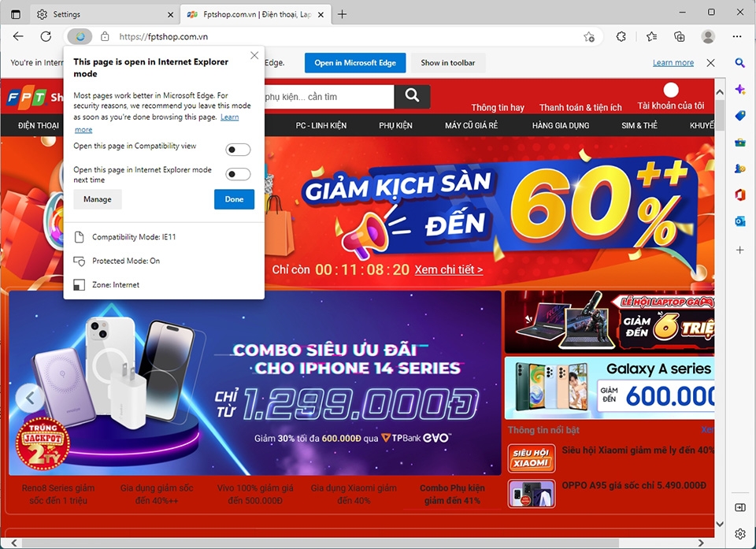The width and height of the screenshot is (756, 549).
Task: Open sidebar settings gear icon
Action: [739, 533]
